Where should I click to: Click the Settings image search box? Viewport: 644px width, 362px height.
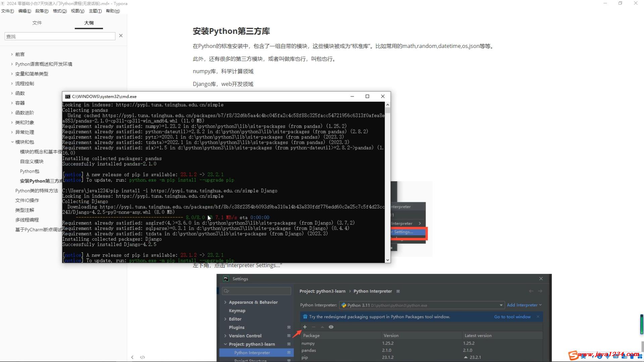click(256, 291)
